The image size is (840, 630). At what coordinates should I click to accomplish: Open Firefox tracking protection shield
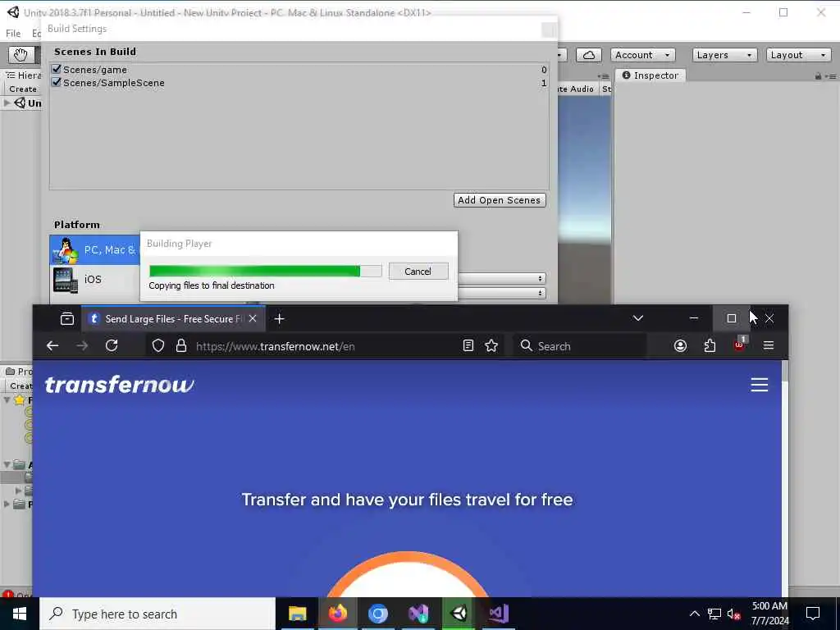(158, 346)
